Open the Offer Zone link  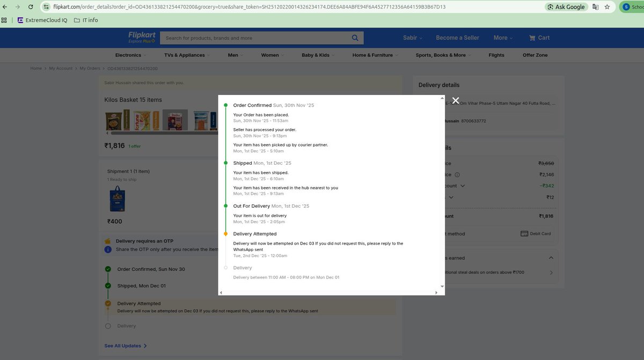(x=535, y=55)
